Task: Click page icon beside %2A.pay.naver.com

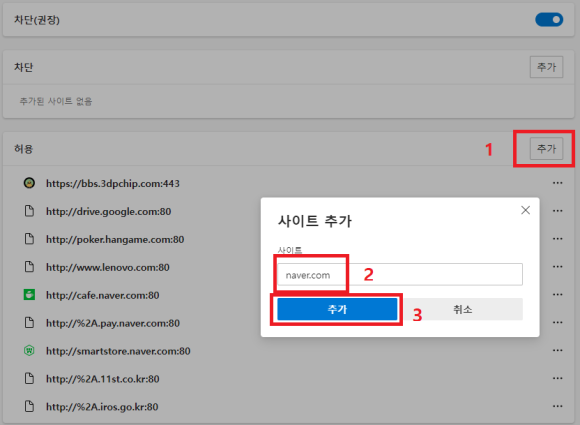Action: coord(29,323)
